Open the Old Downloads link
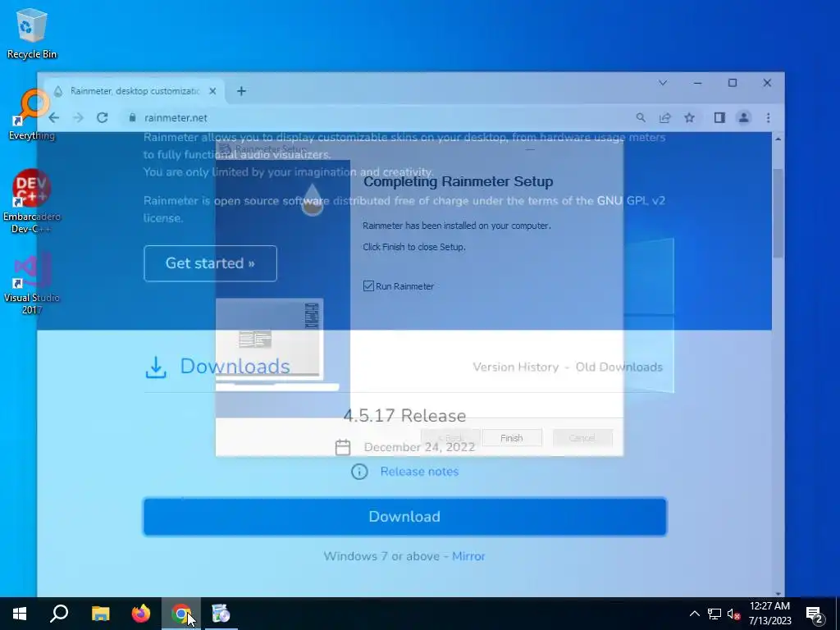 [619, 367]
